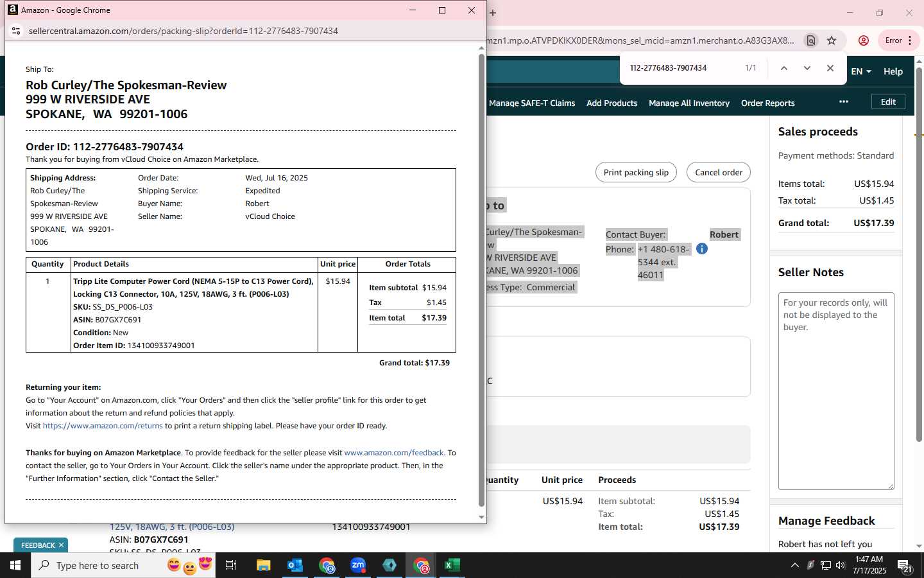Open the Chrome profile avatar icon
Image resolution: width=924 pixels, height=578 pixels.
[864, 40]
